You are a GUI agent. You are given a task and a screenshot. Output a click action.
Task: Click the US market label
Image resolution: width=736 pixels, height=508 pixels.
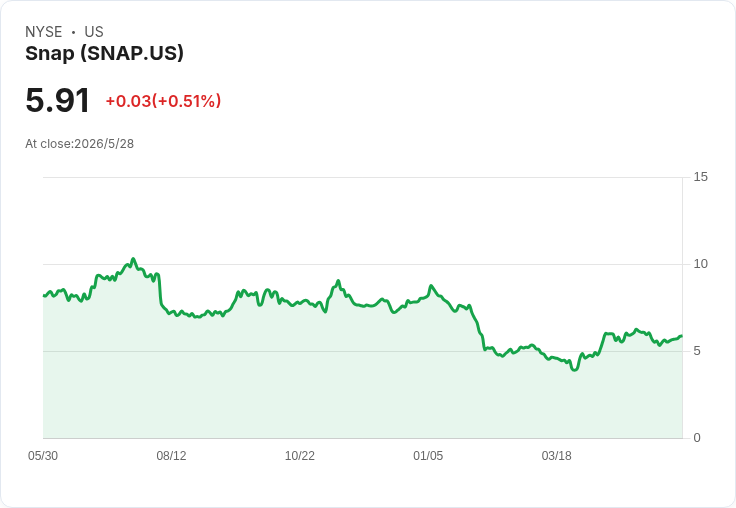tap(94, 32)
